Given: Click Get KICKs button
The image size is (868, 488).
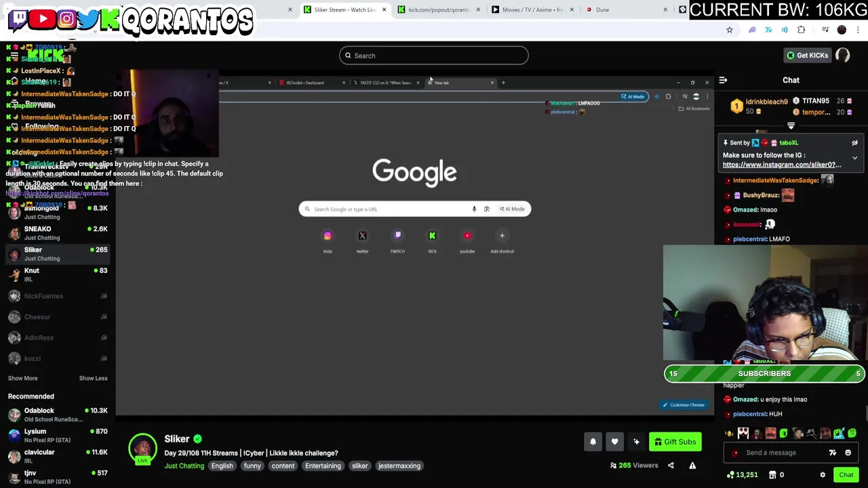Looking at the screenshot, I should point(807,56).
